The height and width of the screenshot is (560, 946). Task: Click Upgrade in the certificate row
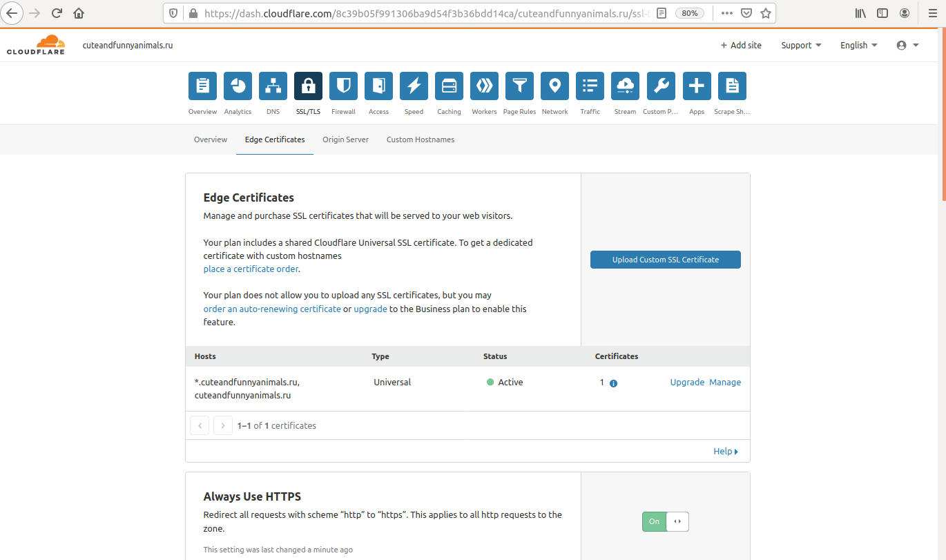[x=687, y=382]
